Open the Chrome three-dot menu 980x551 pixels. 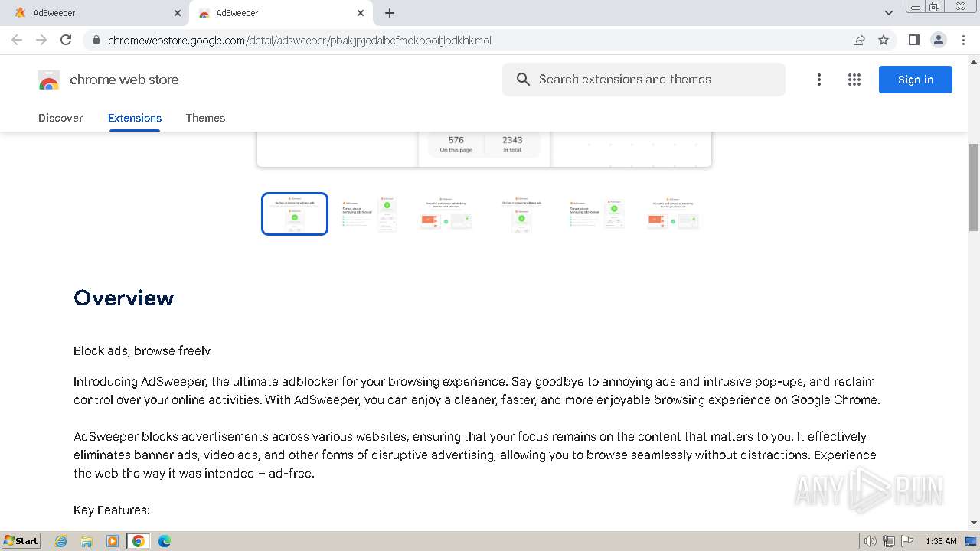tap(963, 40)
